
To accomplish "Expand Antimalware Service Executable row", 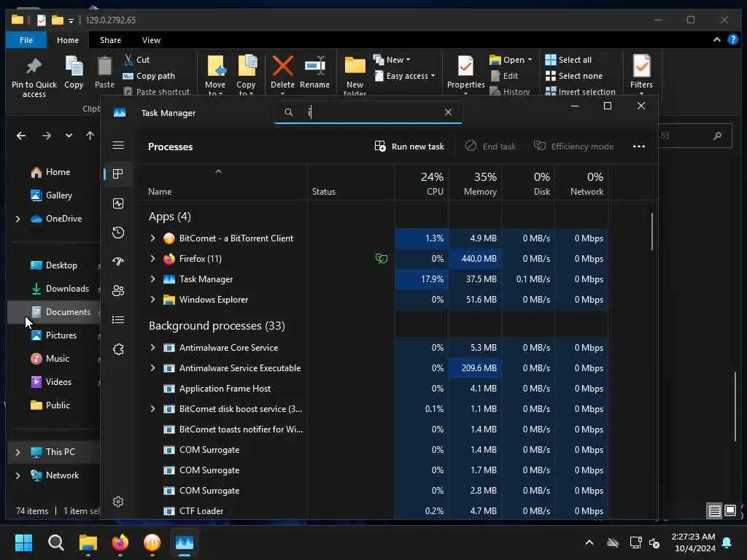I will tap(152, 368).
